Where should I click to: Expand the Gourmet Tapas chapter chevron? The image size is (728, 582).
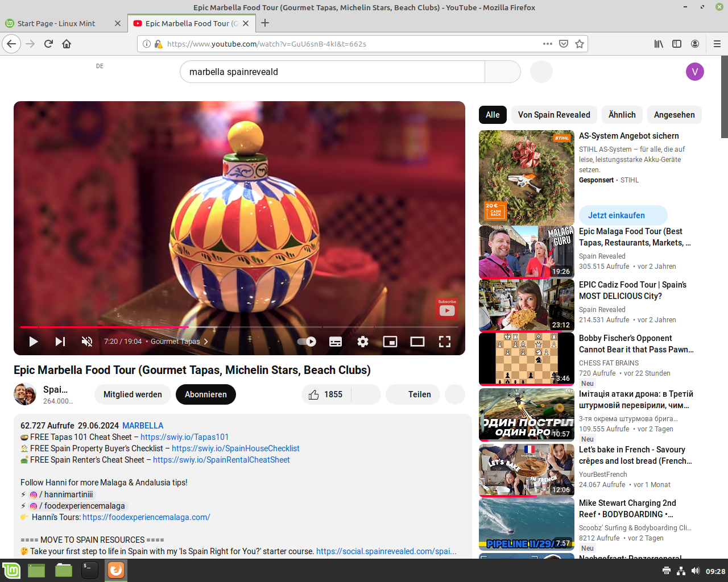[x=206, y=342]
